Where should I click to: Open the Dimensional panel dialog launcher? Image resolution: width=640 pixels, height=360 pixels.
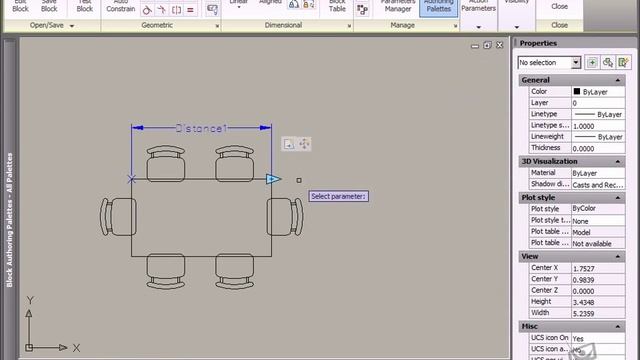pyautogui.click(x=349, y=26)
